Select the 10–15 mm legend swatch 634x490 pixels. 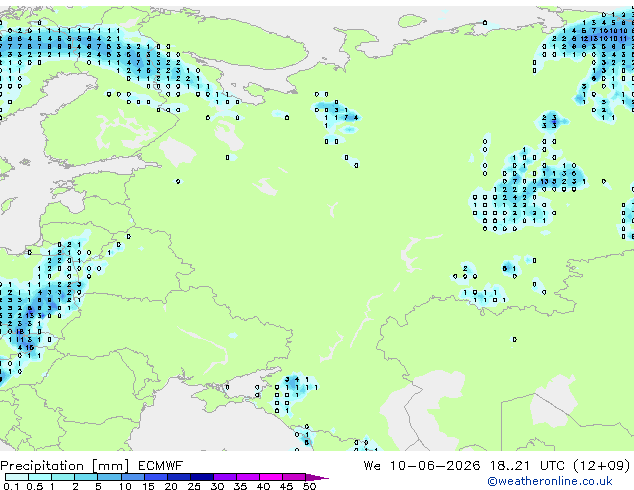click(x=132, y=477)
